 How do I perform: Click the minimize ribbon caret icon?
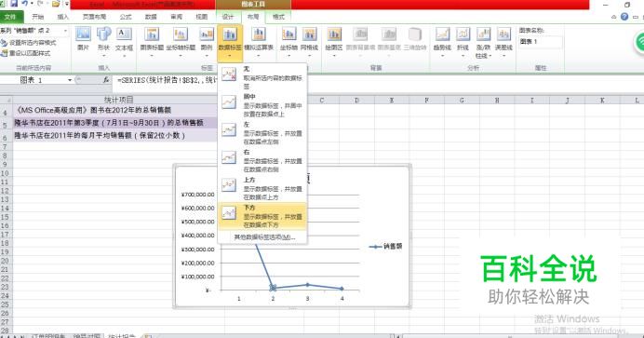pyautogui.click(x=613, y=17)
